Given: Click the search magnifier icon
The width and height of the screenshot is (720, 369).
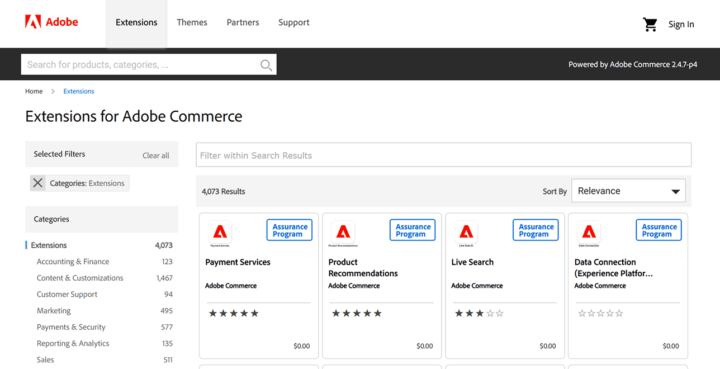Looking at the screenshot, I should 266,65.
